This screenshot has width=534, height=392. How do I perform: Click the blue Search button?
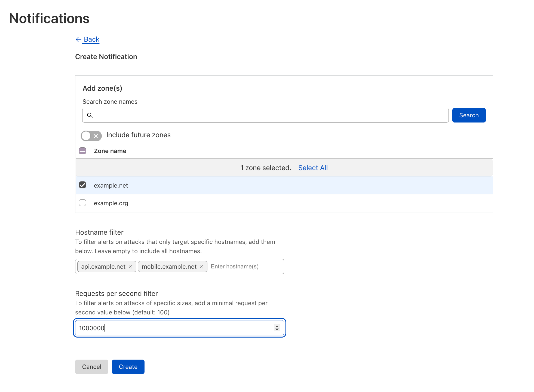[x=469, y=115]
